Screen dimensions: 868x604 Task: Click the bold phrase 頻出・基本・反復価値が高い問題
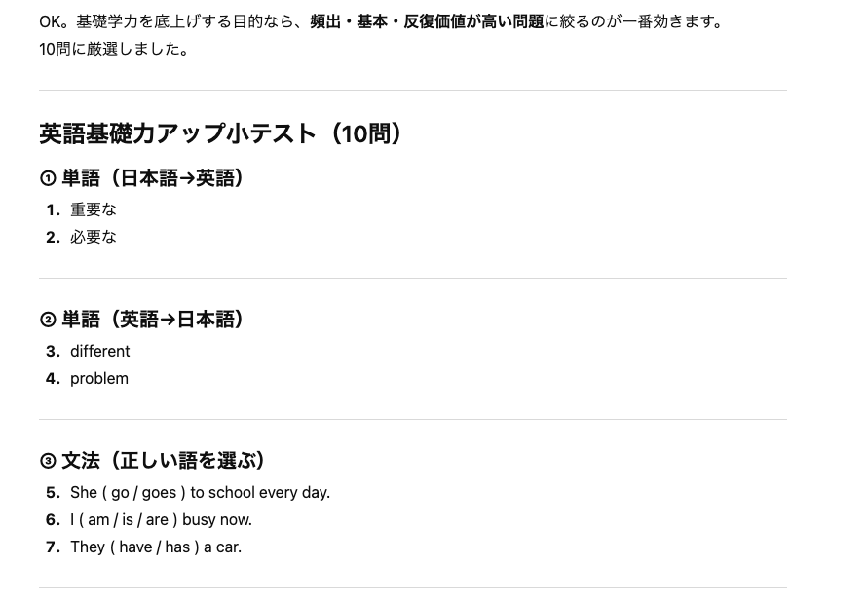(427, 21)
